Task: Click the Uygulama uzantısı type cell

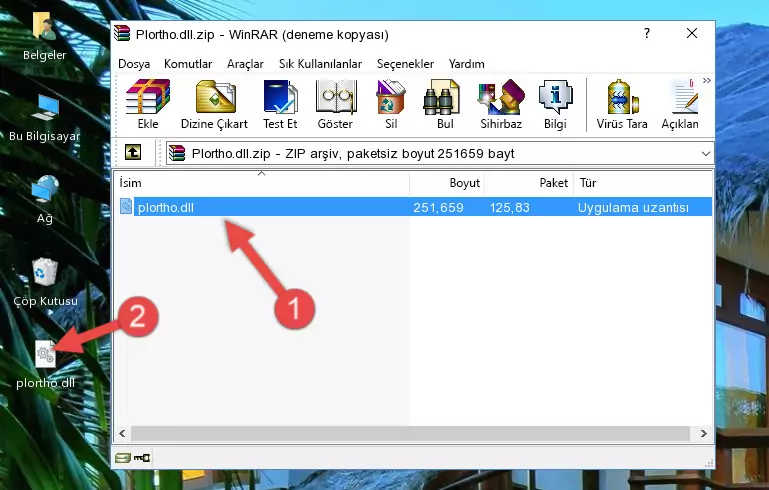Action: click(x=633, y=207)
